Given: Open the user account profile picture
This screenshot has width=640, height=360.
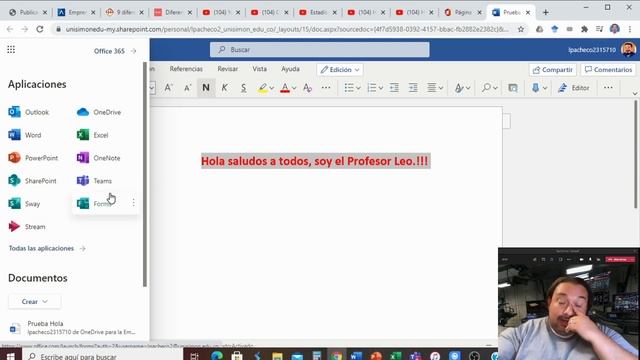Looking at the screenshot, I should (629, 50).
